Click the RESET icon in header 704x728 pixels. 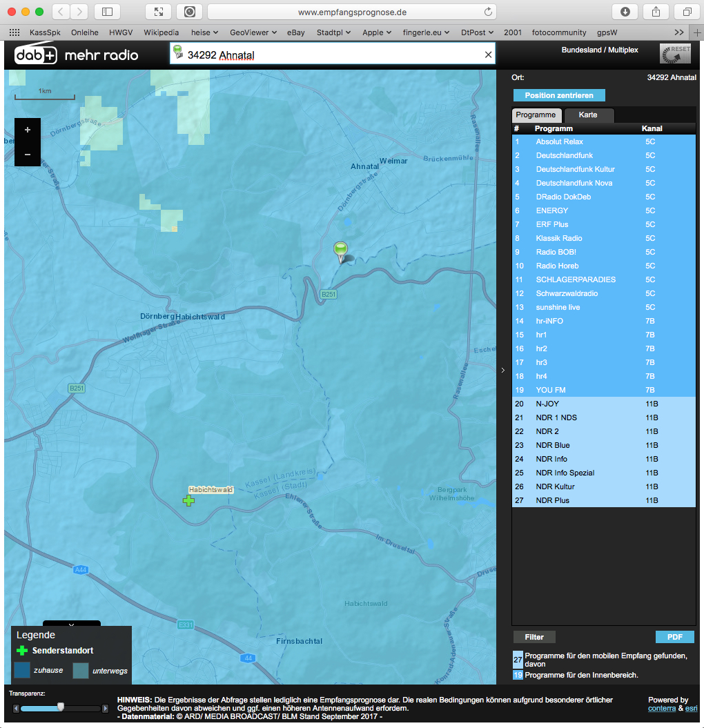click(675, 54)
